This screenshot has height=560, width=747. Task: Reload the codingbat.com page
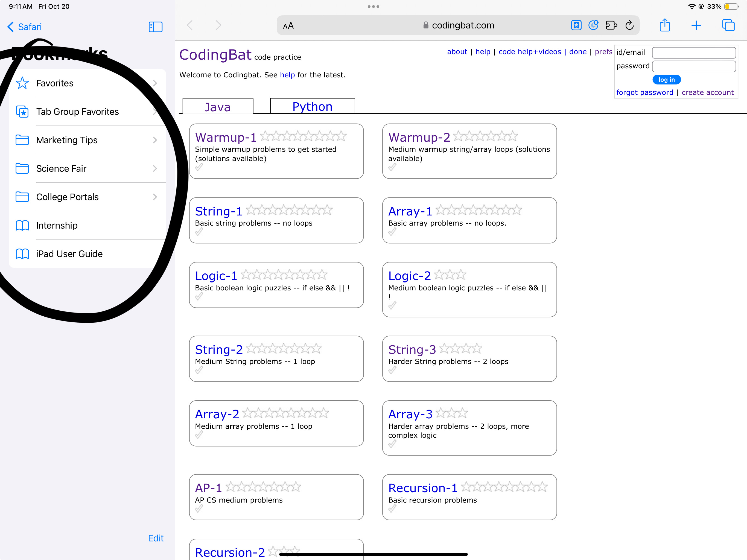629,25
